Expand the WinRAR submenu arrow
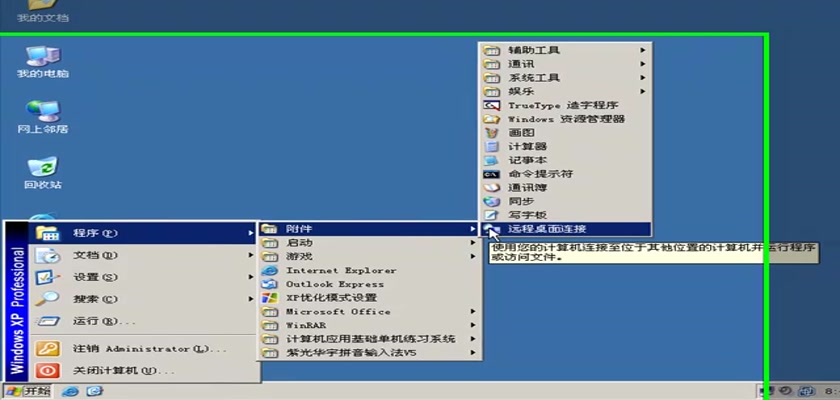Screen dimensions: 840x400 (x=473, y=325)
